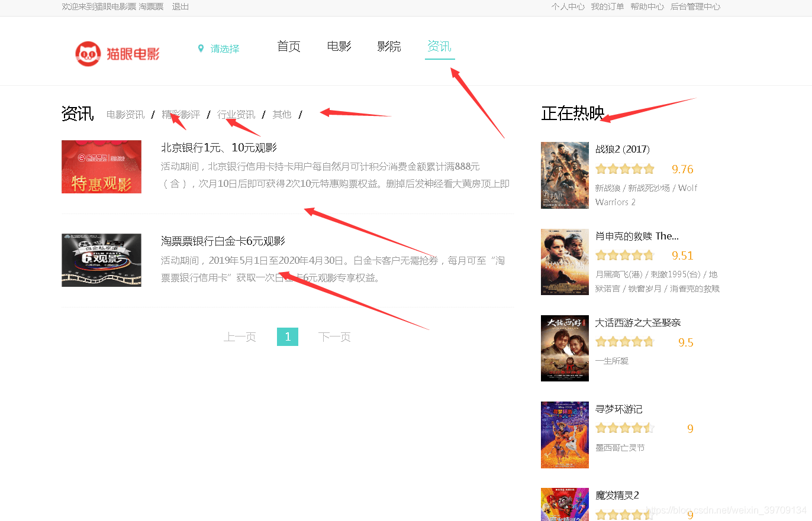
Task: Switch to the 影院 navigation tab
Action: [x=389, y=46]
